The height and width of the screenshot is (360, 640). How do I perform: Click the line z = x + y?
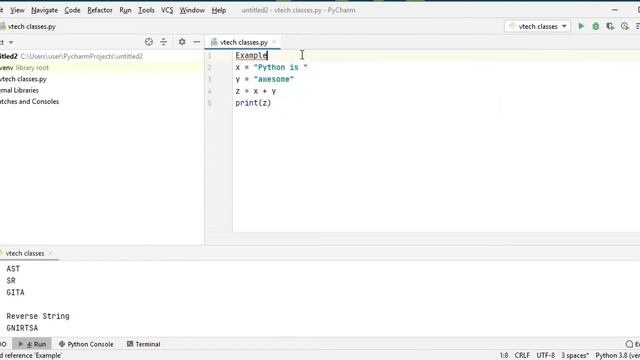click(256, 91)
